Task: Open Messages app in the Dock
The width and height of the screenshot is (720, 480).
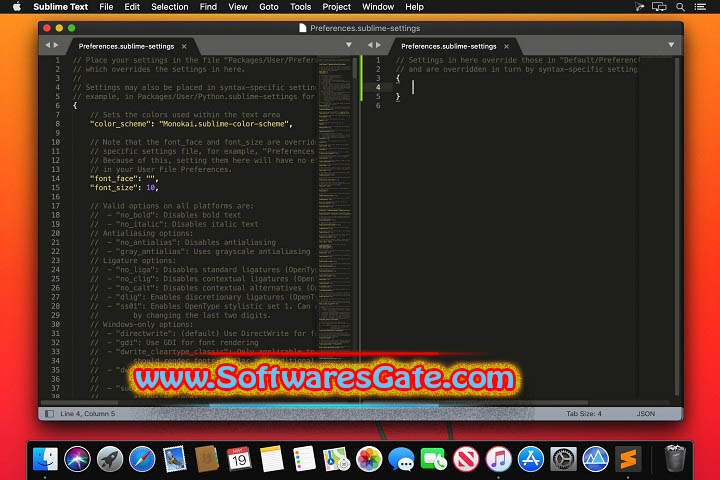Action: 401,458
